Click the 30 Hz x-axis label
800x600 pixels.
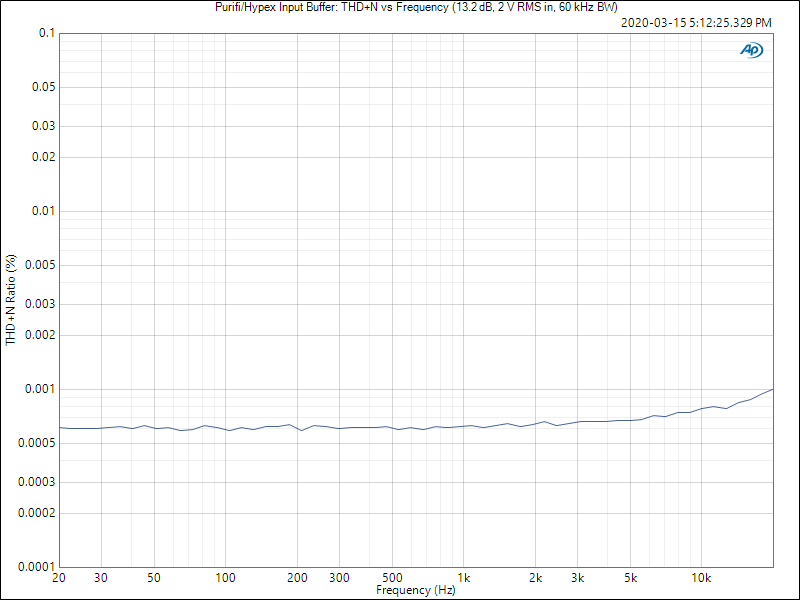coord(101,578)
